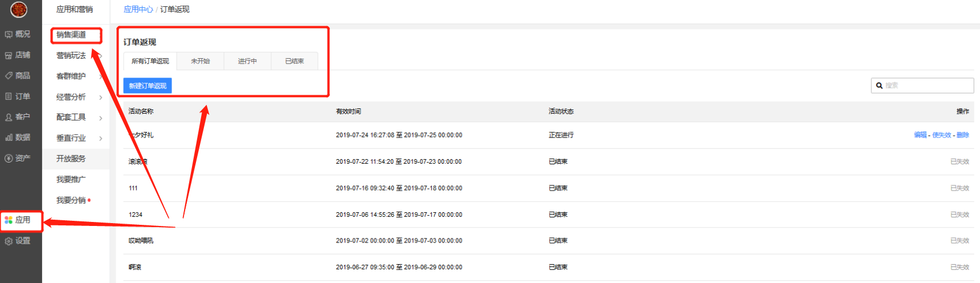
Task: Click 活动状态 column header
Action: tap(561, 111)
